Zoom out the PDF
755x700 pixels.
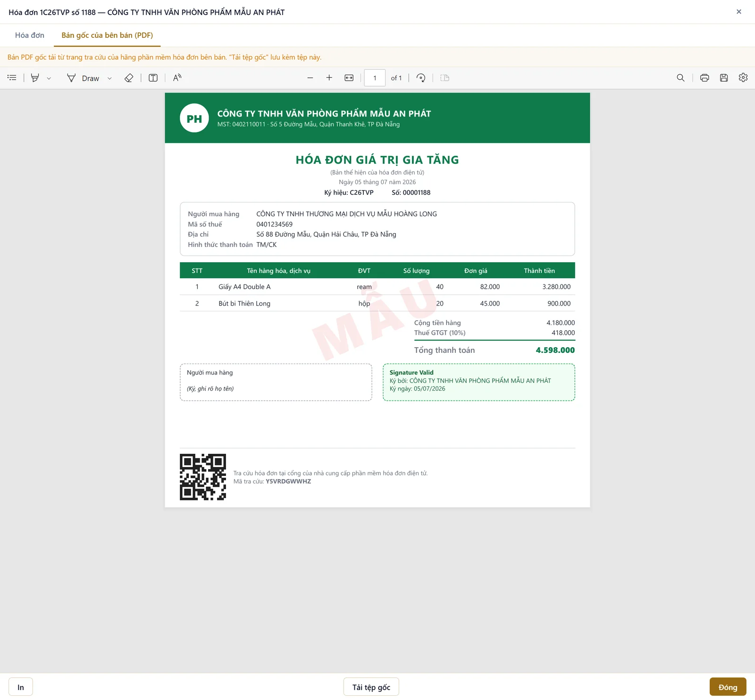[x=310, y=78]
